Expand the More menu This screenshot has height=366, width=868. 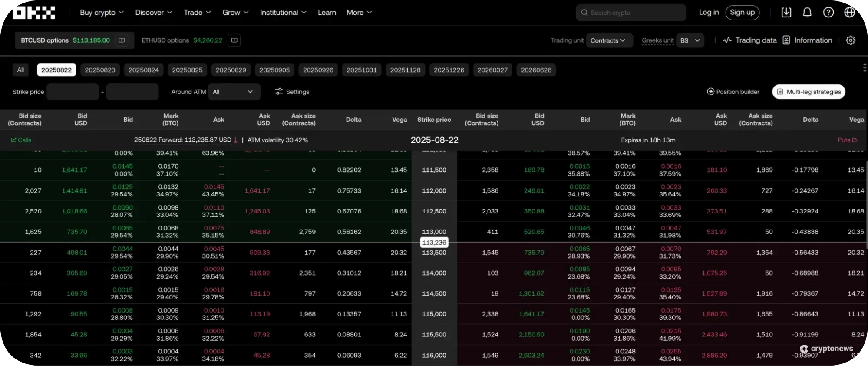(359, 13)
